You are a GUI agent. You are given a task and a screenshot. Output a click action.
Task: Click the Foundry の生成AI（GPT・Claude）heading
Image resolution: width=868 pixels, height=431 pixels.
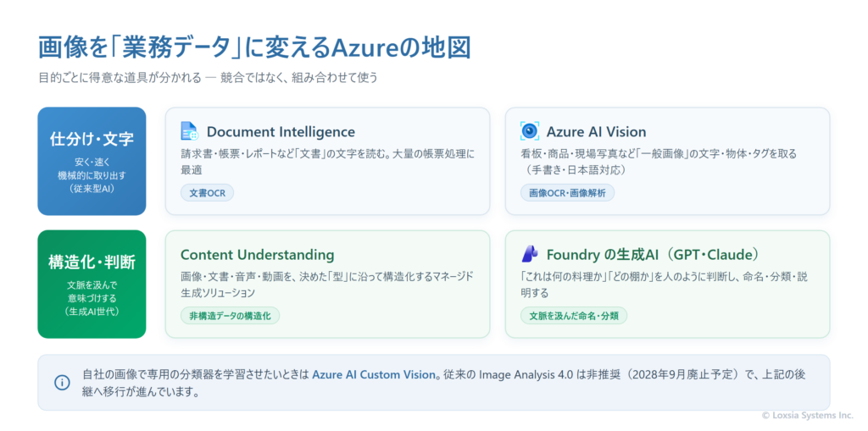(x=653, y=255)
